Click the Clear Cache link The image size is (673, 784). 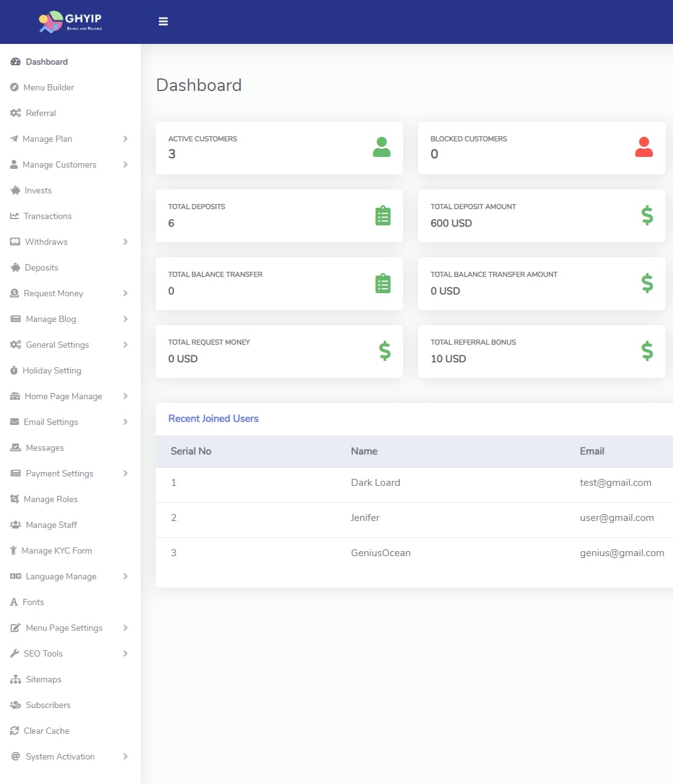[46, 731]
